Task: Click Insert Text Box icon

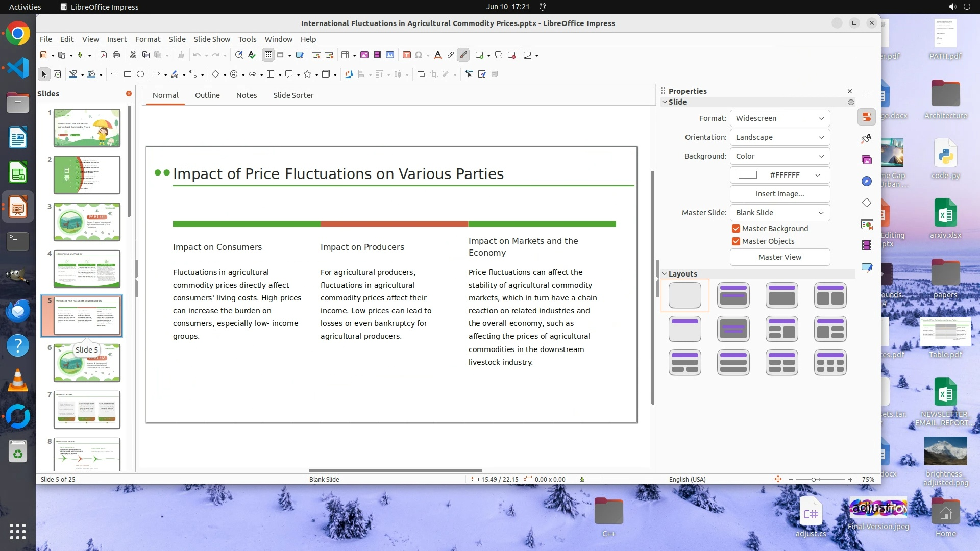Action: [x=407, y=55]
